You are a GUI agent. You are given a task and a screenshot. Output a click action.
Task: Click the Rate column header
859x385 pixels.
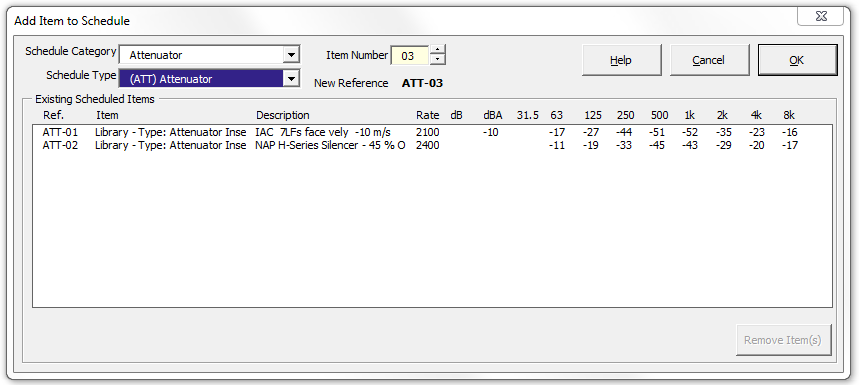[427, 115]
